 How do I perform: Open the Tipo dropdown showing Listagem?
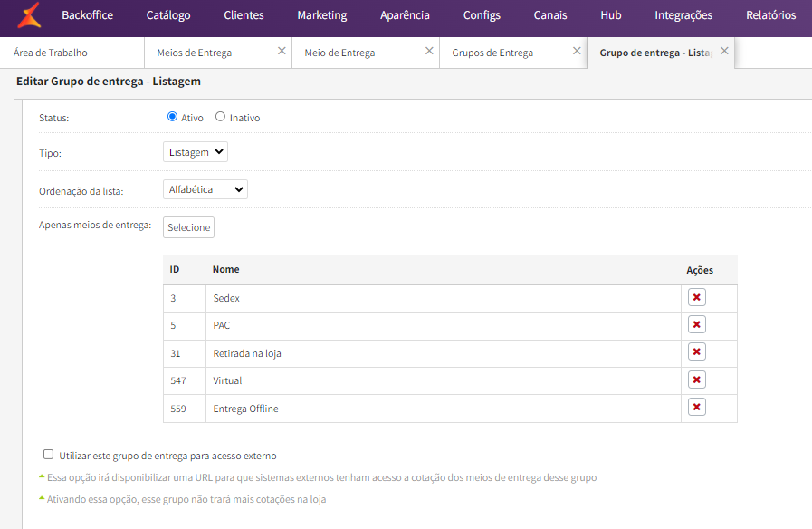196,152
